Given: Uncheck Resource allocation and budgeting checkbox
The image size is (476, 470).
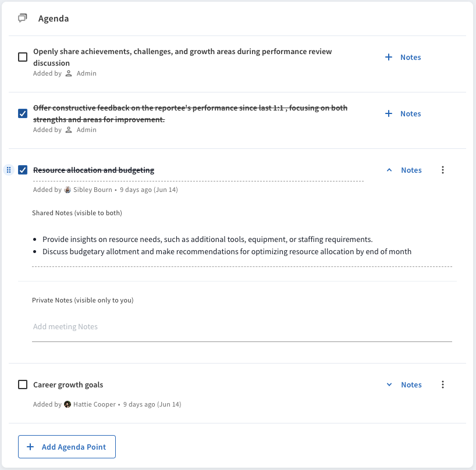Looking at the screenshot, I should 23,170.
